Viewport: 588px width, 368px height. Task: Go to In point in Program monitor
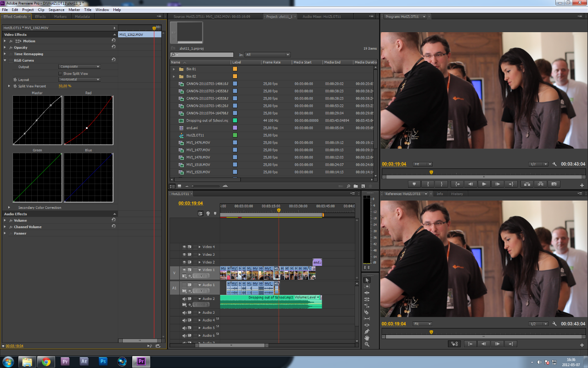pyautogui.click(x=457, y=184)
